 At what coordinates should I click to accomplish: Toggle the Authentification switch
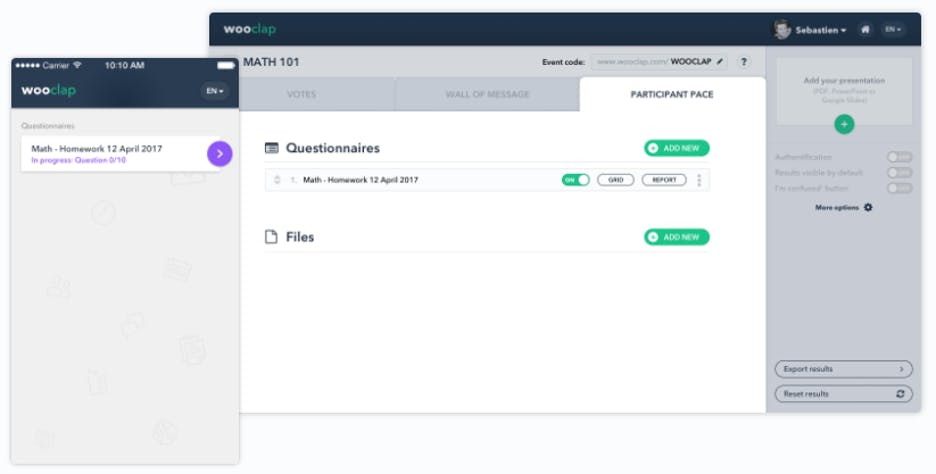tap(899, 157)
